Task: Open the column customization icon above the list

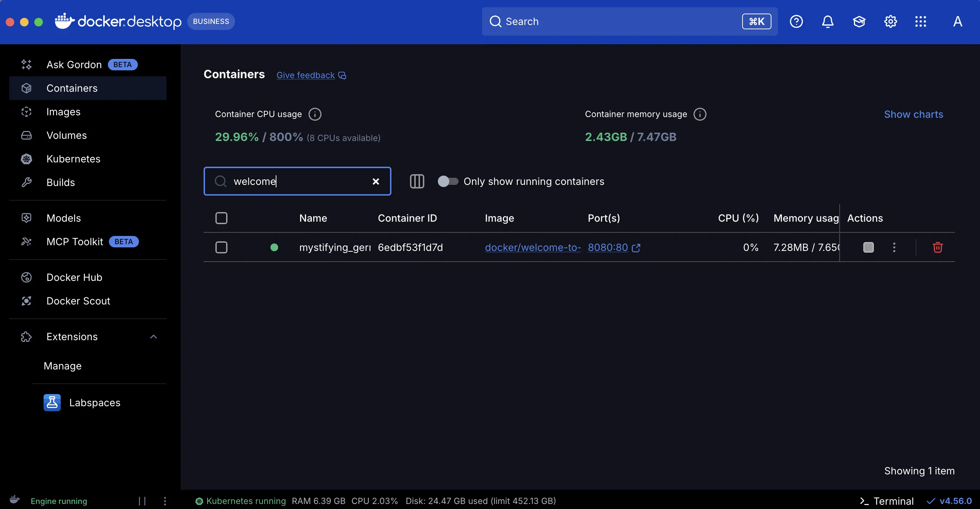Action: click(416, 181)
